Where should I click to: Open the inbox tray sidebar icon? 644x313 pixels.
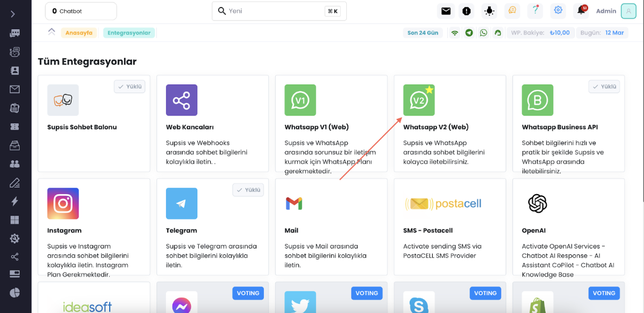[15, 145]
